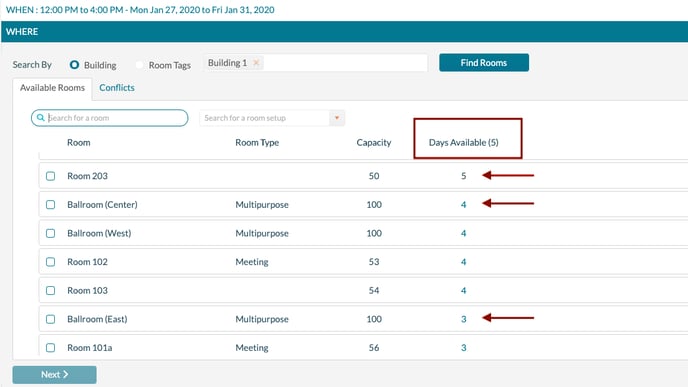
Task: Click the WHEN date range text
Action: coord(140,10)
